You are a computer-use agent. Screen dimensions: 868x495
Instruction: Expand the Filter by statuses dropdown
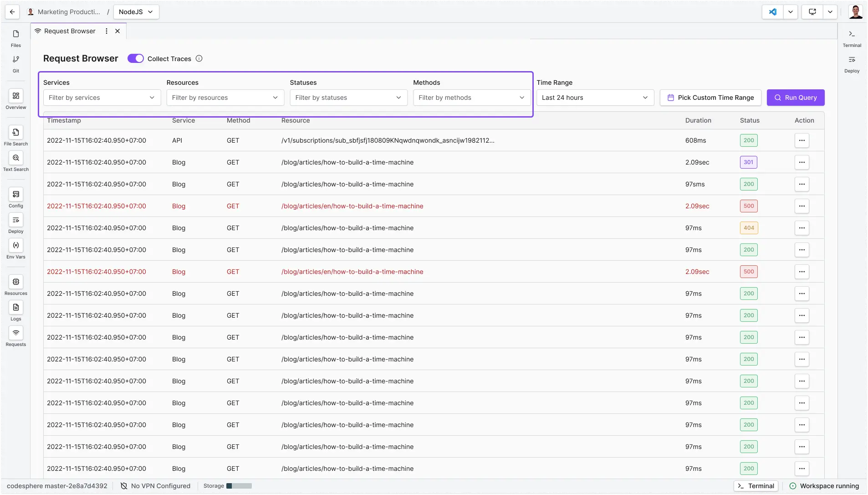349,98
